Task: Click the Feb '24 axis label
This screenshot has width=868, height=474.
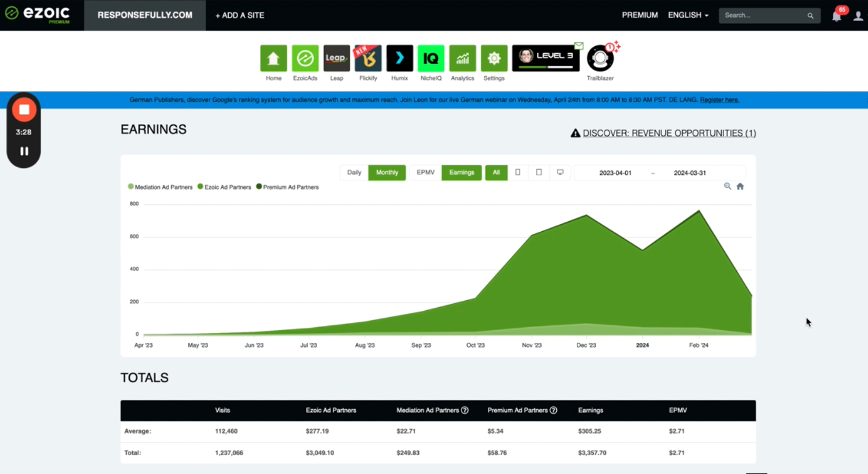Action: (x=698, y=345)
